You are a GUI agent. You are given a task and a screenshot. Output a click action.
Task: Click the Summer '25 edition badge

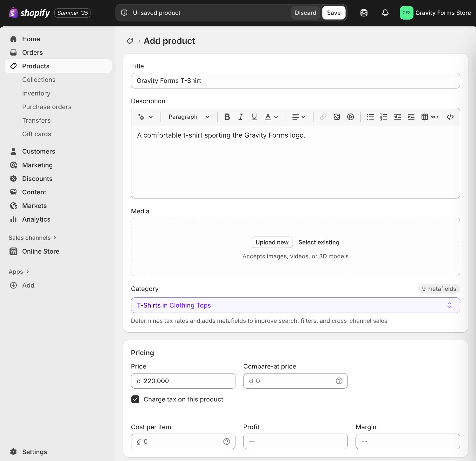(73, 13)
